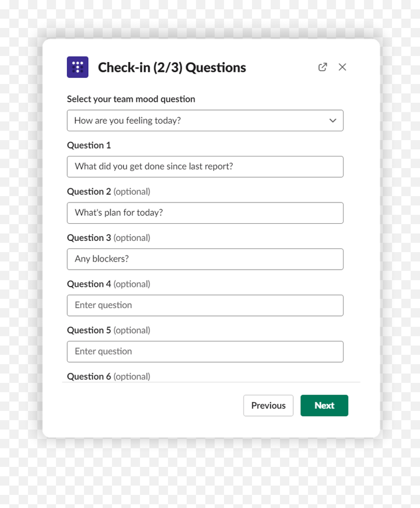Click the "Select your team mood question" label
Image resolution: width=420 pixels, height=508 pixels.
point(131,99)
